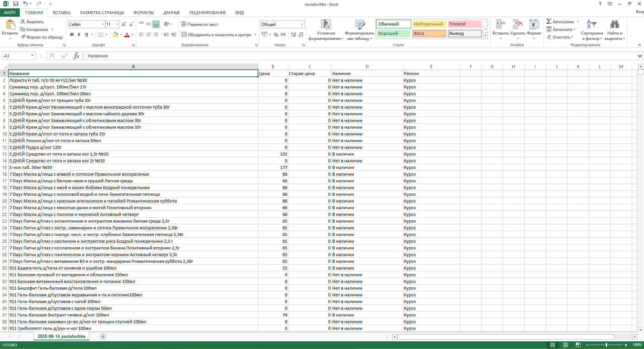
Task: Click Формат по образцу brush icon
Action: pos(23,37)
